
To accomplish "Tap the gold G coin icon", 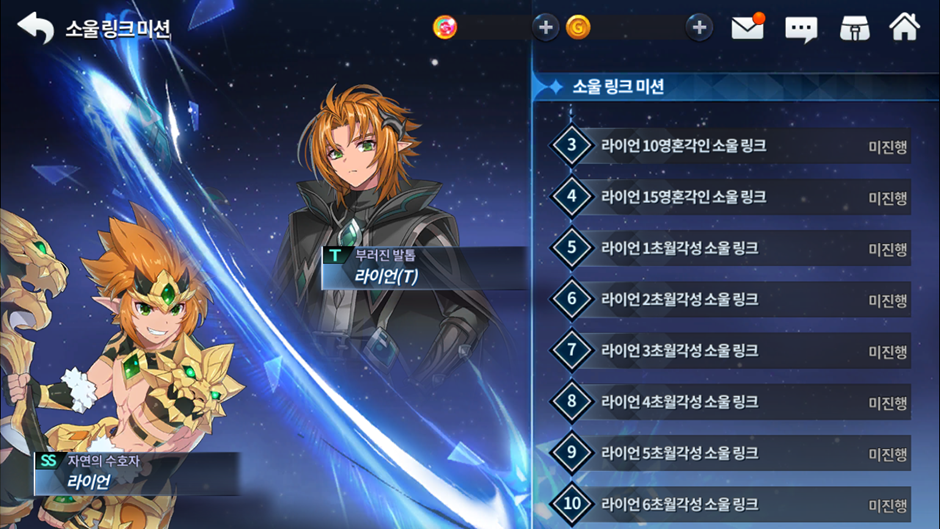I will pyautogui.click(x=578, y=28).
